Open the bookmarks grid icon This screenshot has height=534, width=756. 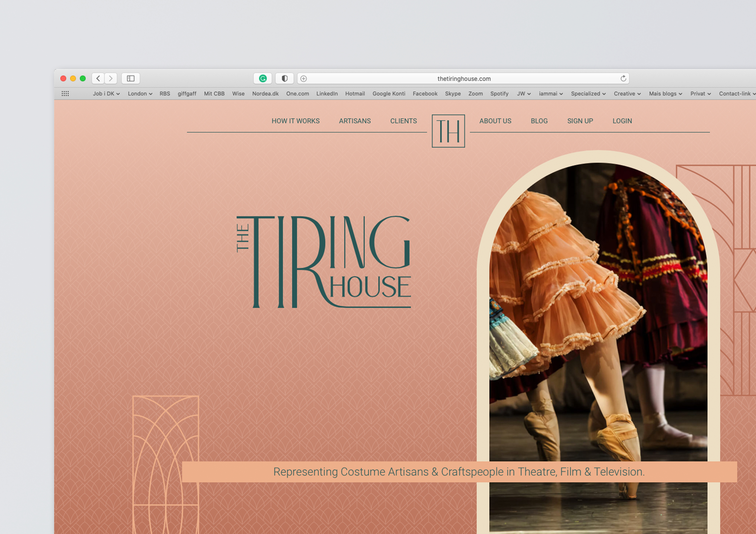[65, 94]
